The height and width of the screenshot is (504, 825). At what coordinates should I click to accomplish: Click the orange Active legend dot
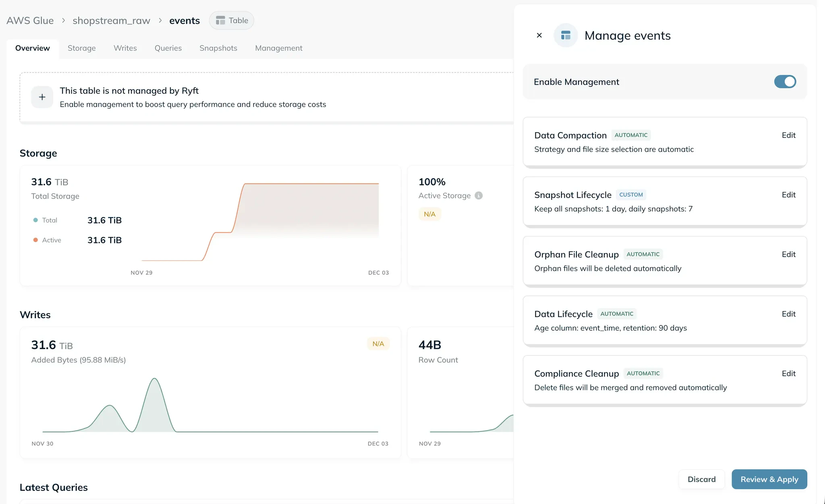(x=35, y=240)
